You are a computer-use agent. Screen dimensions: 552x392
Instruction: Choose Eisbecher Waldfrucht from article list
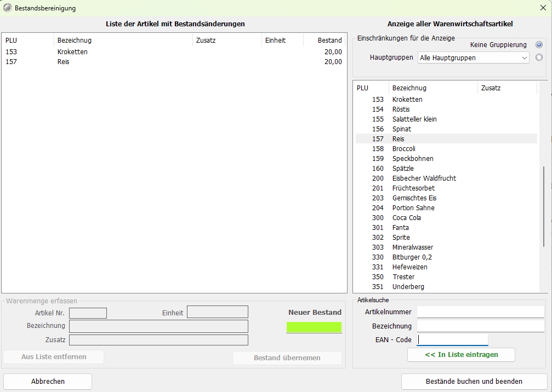click(x=424, y=178)
